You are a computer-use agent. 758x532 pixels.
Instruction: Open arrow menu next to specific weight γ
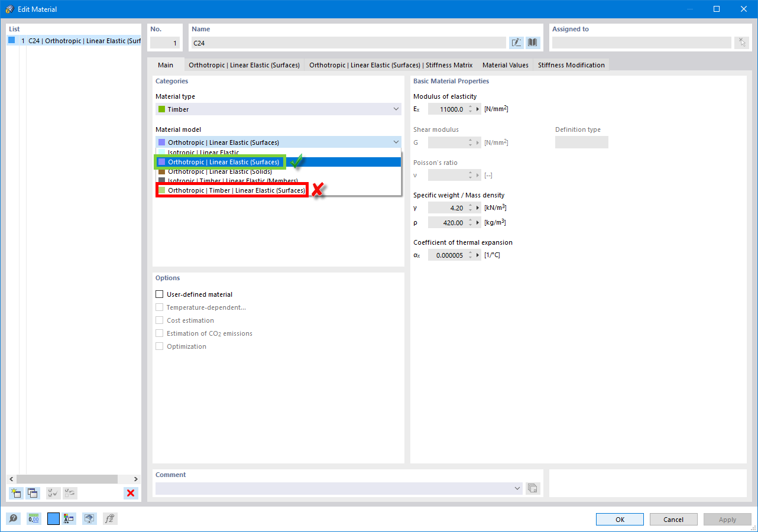click(477, 208)
